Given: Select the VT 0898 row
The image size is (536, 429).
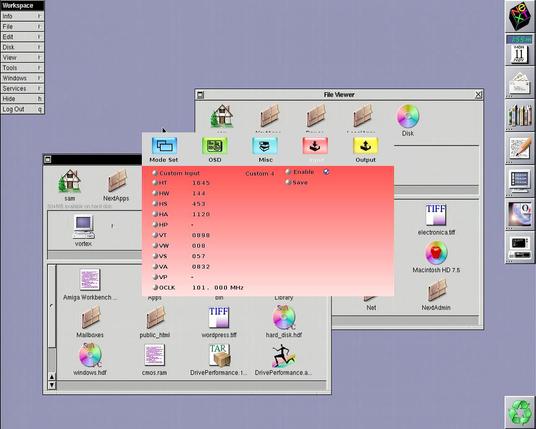Looking at the screenshot, I should point(181,235).
